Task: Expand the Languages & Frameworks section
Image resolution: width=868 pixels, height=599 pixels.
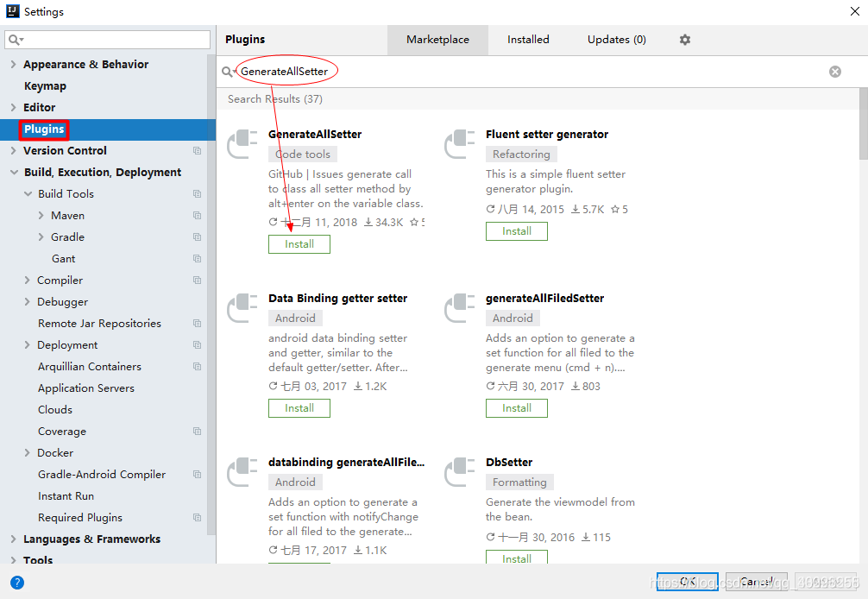Action: coord(13,539)
